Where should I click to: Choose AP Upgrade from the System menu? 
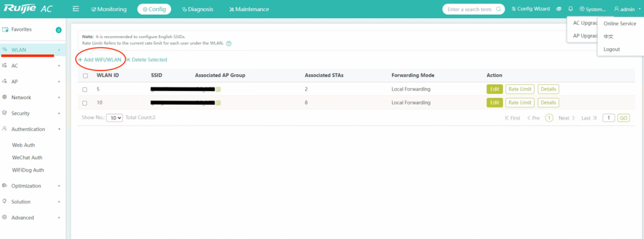585,36
